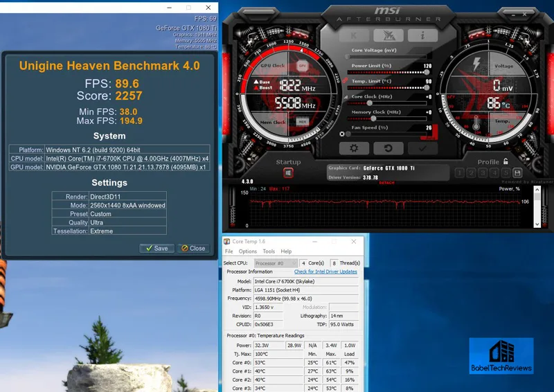Minimize the Core Temp window

click(314, 242)
